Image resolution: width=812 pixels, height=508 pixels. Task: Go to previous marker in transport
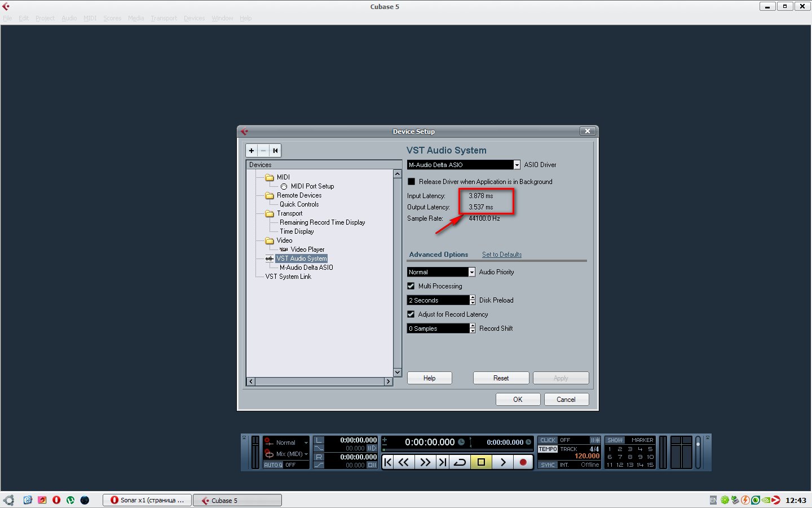pyautogui.click(x=388, y=462)
